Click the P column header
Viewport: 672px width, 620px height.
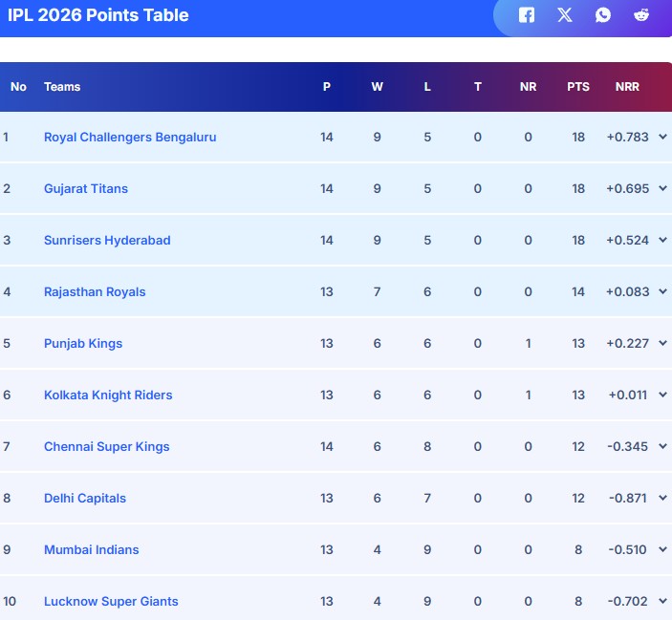pyautogui.click(x=327, y=87)
